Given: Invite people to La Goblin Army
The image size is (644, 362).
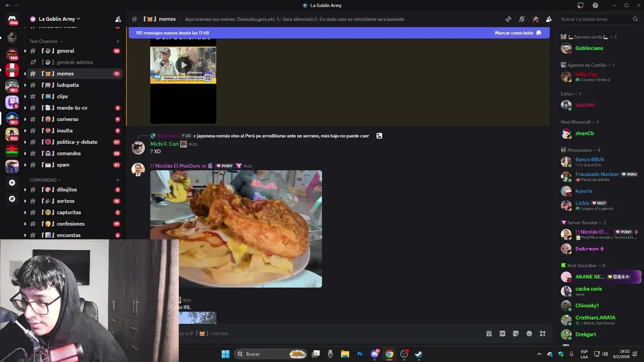Looking at the screenshot, I should click(x=118, y=19).
